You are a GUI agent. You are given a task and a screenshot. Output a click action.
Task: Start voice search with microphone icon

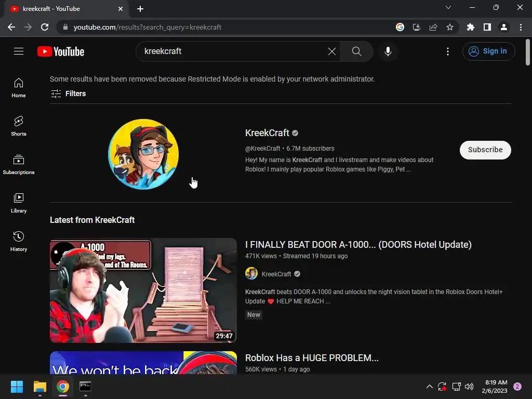(x=388, y=51)
